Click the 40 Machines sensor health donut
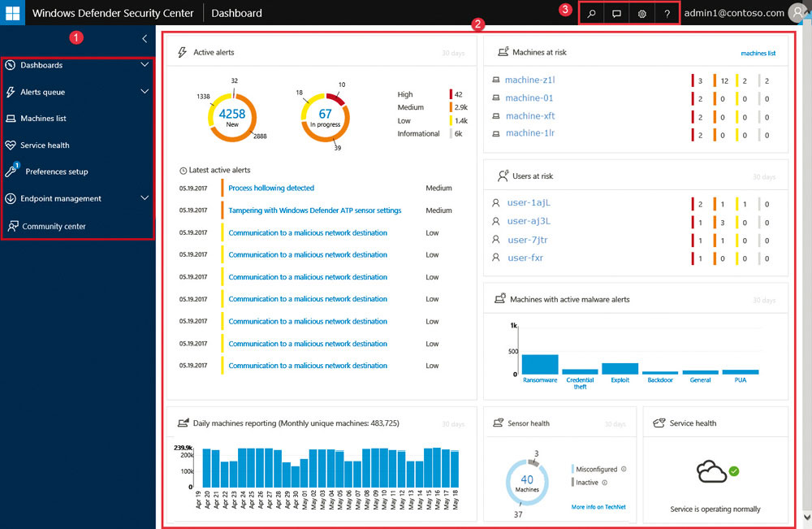The height and width of the screenshot is (529, 812). point(527,483)
